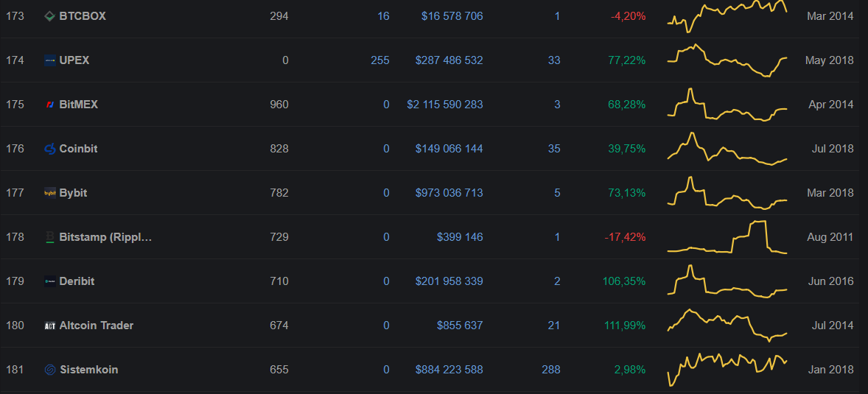Screen dimensions: 868x394
Task: Click launch date Jun 2016
Action: [830, 281]
